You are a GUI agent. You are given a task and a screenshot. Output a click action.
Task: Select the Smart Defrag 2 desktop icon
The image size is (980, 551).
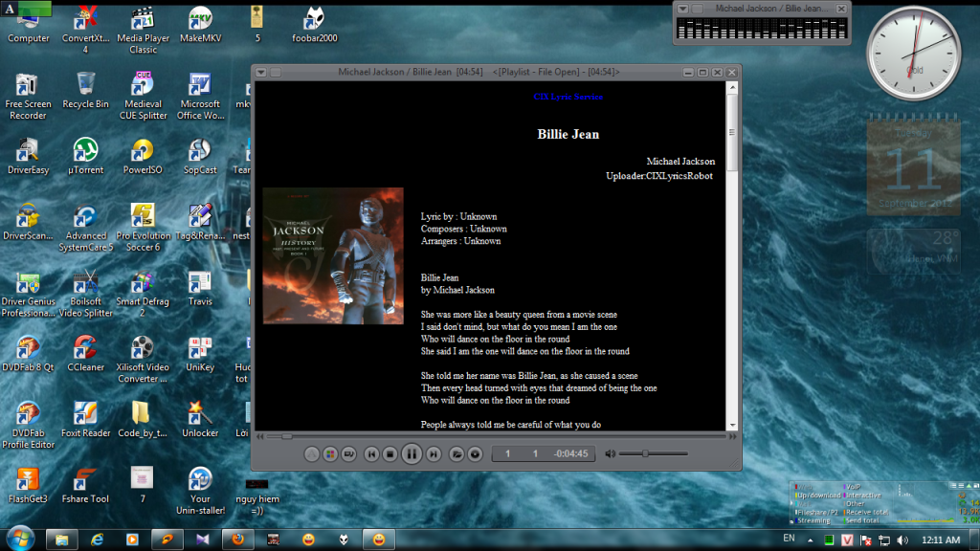(x=144, y=295)
